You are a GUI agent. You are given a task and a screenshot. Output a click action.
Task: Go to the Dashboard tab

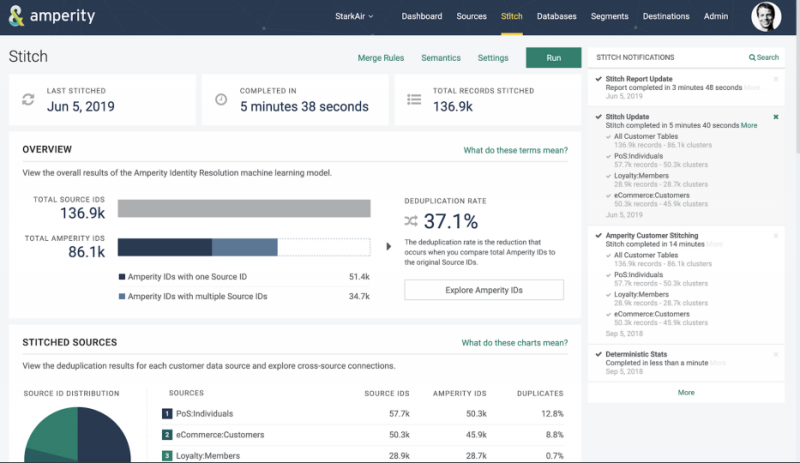pyautogui.click(x=421, y=16)
